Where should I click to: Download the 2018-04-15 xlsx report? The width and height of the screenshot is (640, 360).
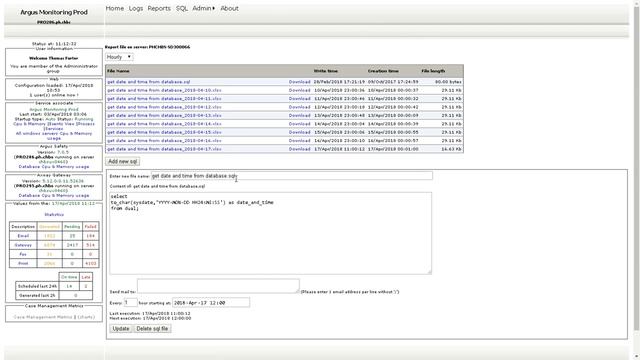point(300,132)
